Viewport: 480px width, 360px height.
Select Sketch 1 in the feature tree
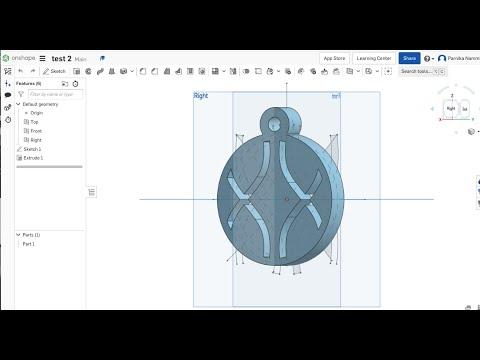(32, 149)
